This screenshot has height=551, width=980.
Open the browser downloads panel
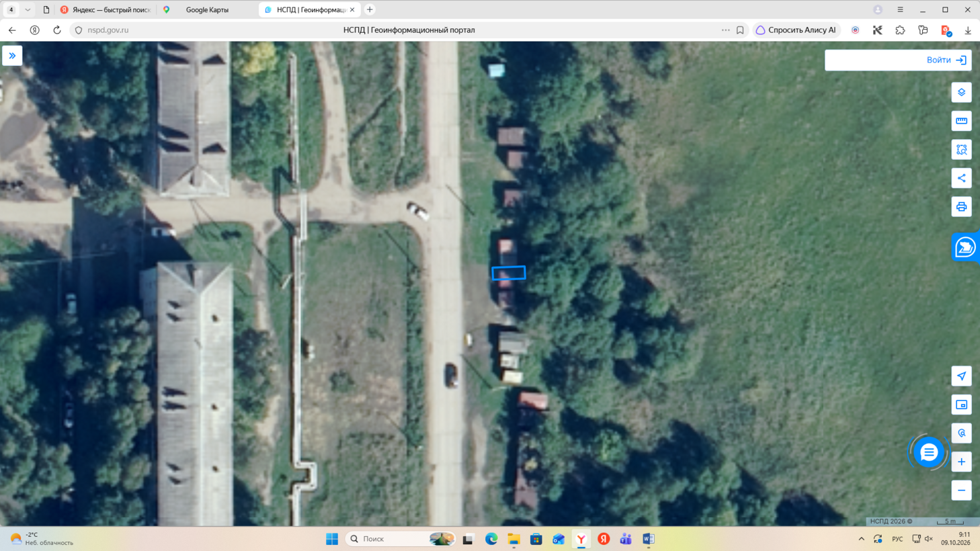[x=968, y=30]
